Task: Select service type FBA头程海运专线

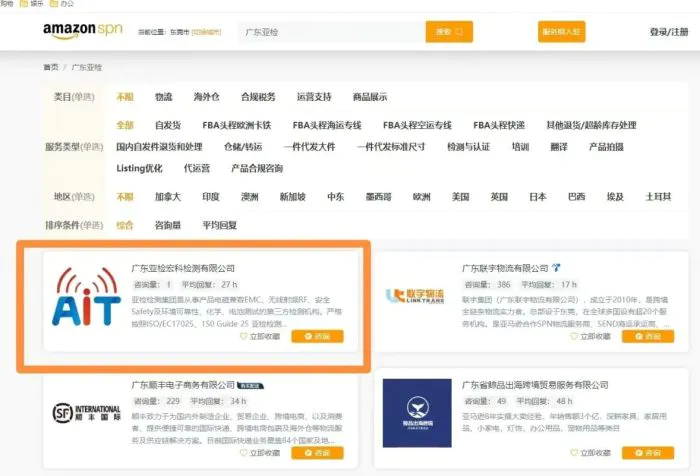Action: 327,125
